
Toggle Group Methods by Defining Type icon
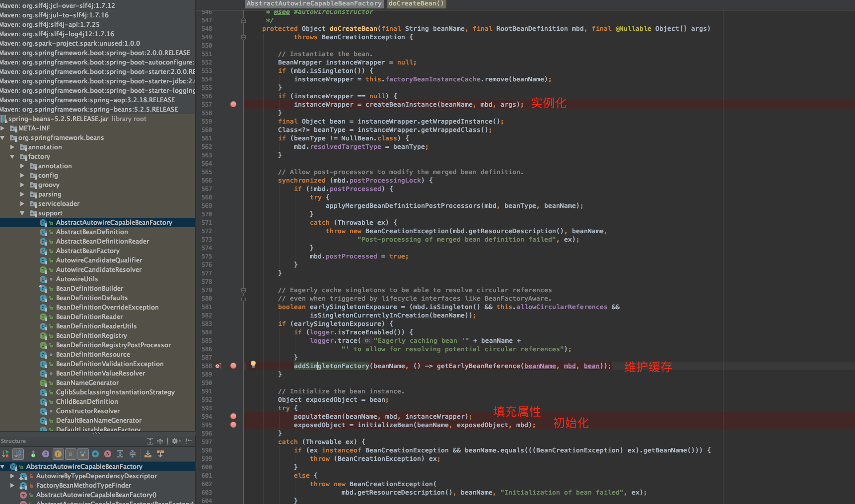point(83,454)
